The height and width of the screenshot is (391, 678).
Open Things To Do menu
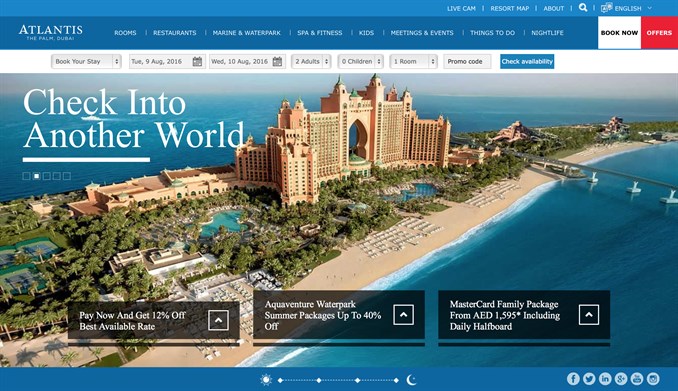pyautogui.click(x=493, y=33)
